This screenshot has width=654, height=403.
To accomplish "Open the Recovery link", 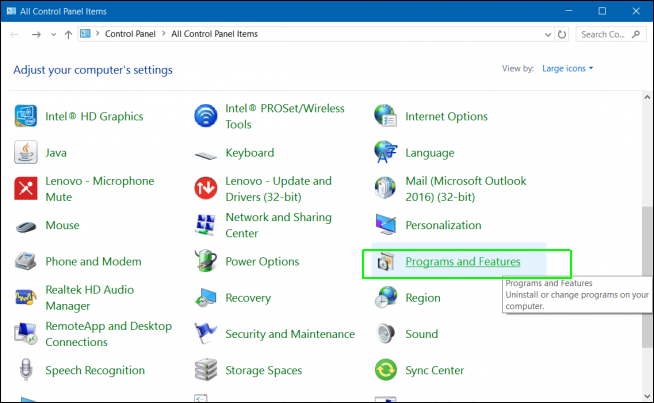I will coord(248,298).
